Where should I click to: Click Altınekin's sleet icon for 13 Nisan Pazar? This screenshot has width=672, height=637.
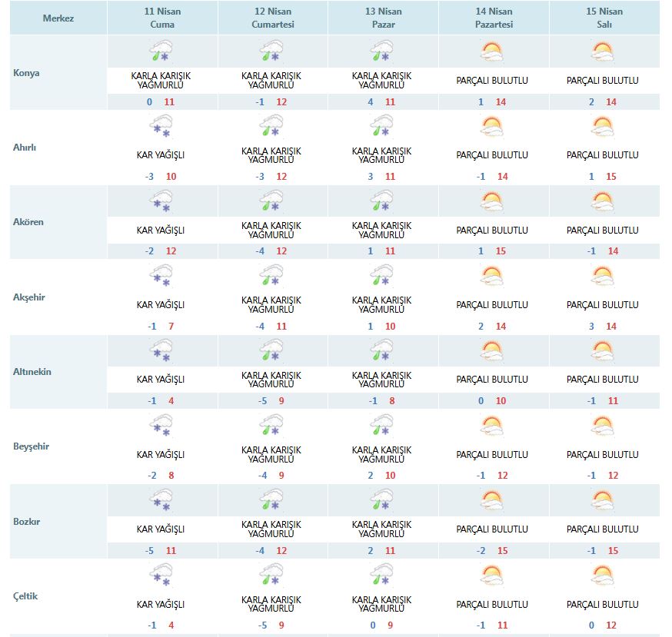(382, 351)
